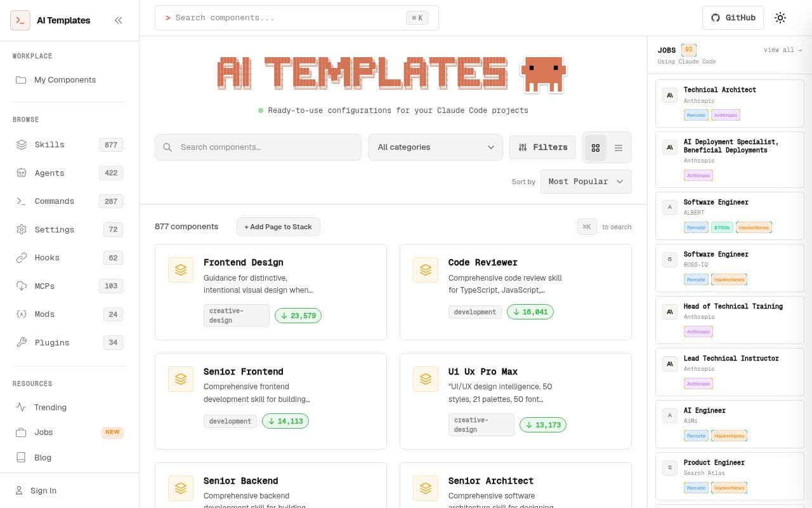Click the AiMi company logo icon

669,416
